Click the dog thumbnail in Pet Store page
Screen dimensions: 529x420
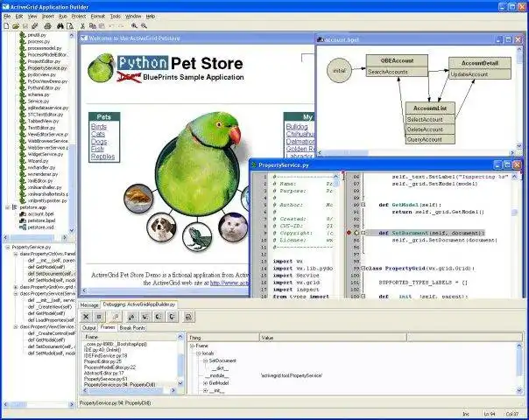click(x=162, y=227)
